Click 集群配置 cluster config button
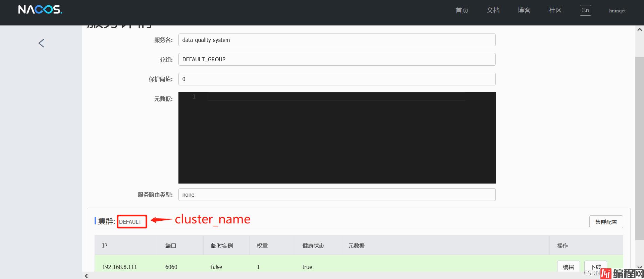The image size is (644, 279). coord(606,222)
